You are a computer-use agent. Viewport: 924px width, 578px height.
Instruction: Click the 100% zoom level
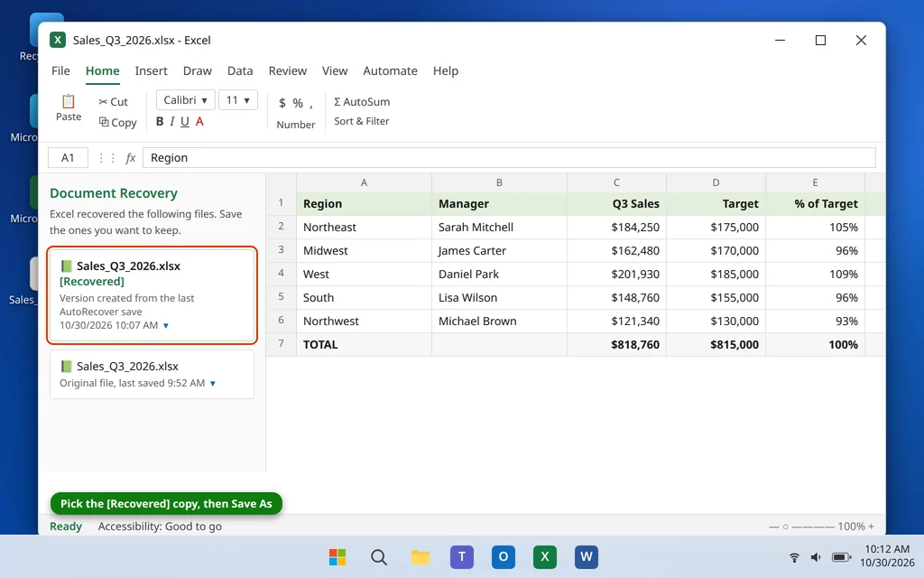click(x=852, y=527)
